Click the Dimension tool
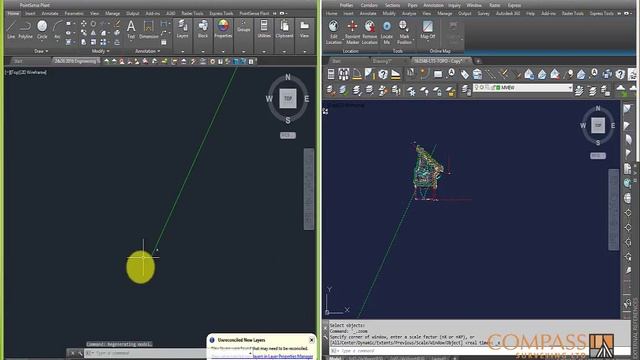Viewport: 640px width, 360px height. (x=149, y=29)
